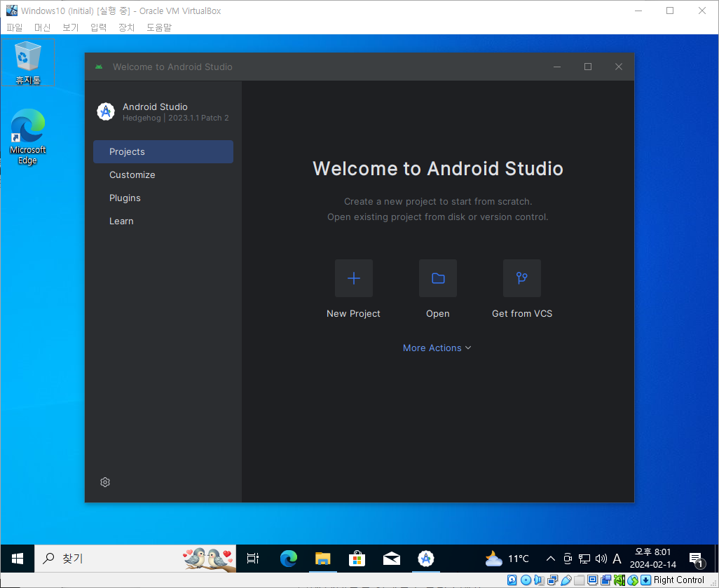Click the taskbar search box 찾기
719x588 pixels.
pyautogui.click(x=135, y=558)
